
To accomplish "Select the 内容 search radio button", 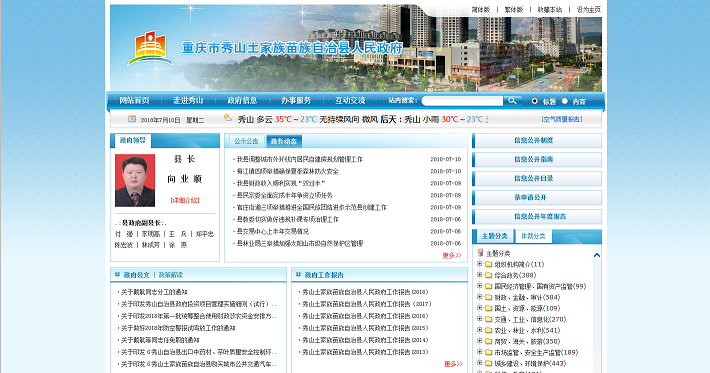I will (565, 101).
